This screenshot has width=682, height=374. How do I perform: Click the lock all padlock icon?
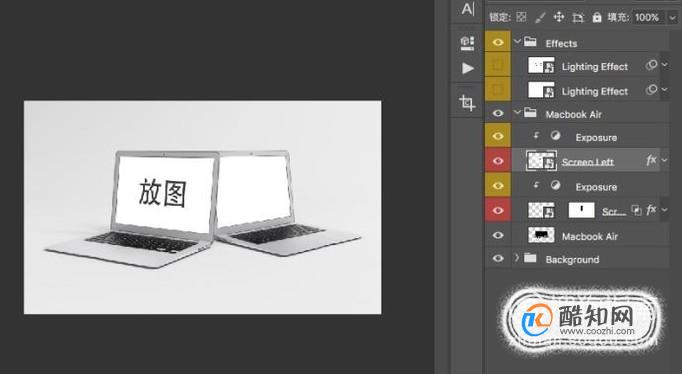(x=597, y=17)
